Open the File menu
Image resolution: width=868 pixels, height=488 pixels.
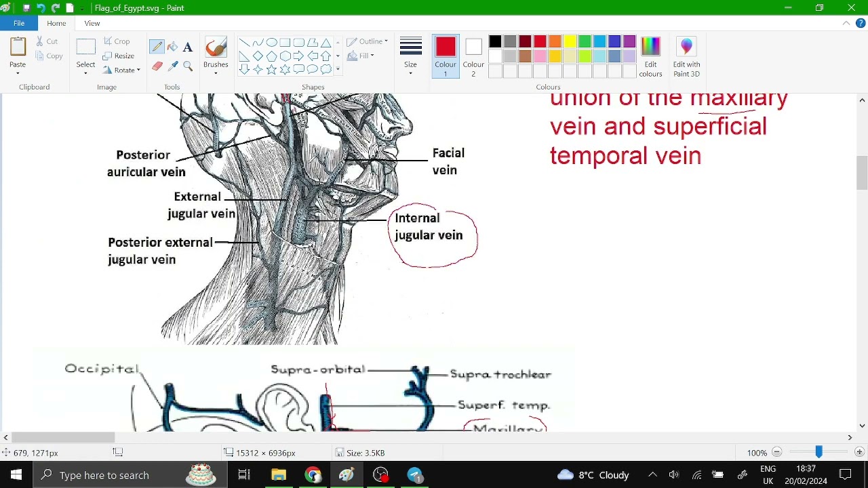(x=19, y=23)
